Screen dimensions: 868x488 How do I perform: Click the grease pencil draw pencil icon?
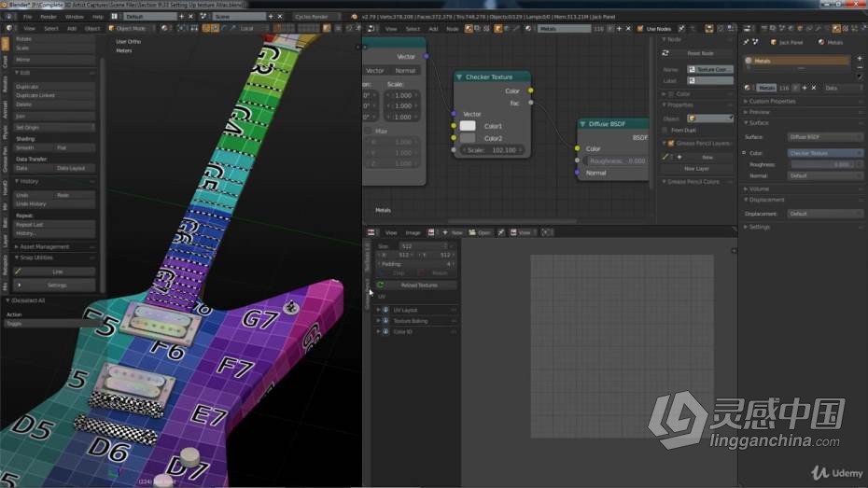tap(665, 157)
